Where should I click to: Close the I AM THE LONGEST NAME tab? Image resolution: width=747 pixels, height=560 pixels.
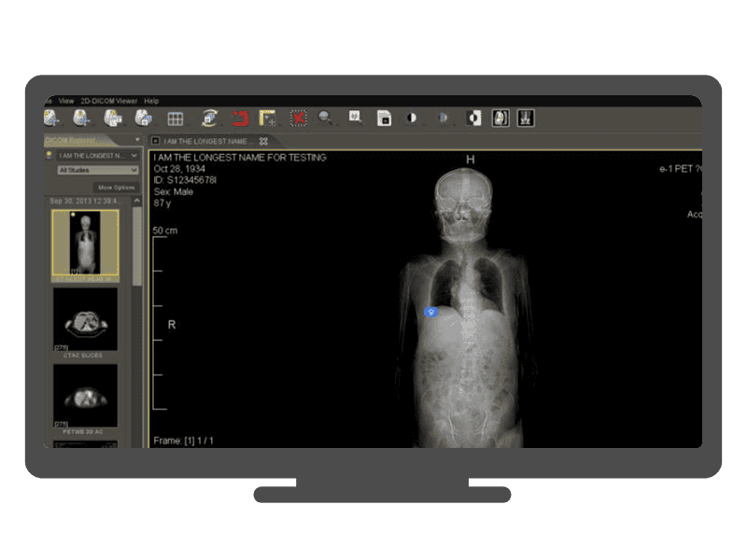(263, 142)
